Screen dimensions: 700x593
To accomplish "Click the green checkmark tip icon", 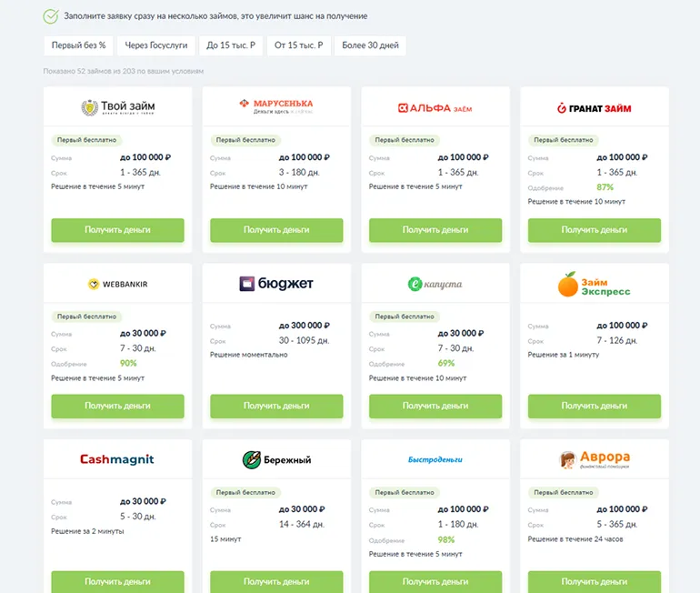I will click(x=51, y=16).
